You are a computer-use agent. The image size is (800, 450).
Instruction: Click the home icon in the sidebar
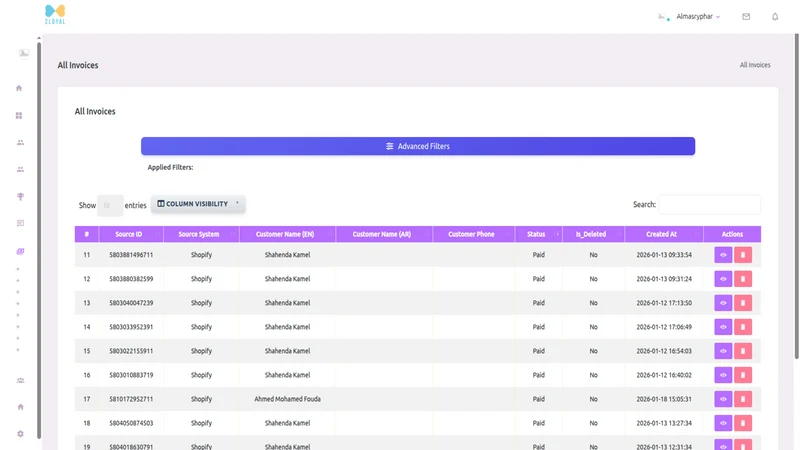tap(19, 88)
